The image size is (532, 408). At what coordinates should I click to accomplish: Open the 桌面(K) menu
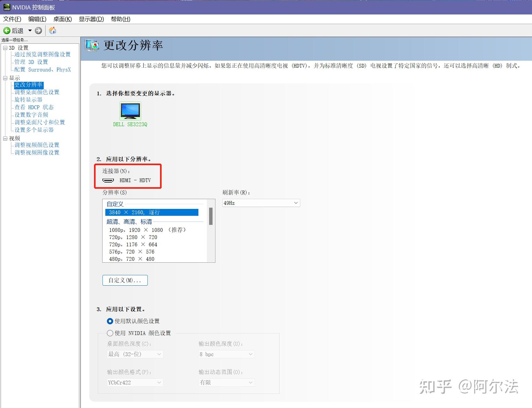click(x=63, y=19)
